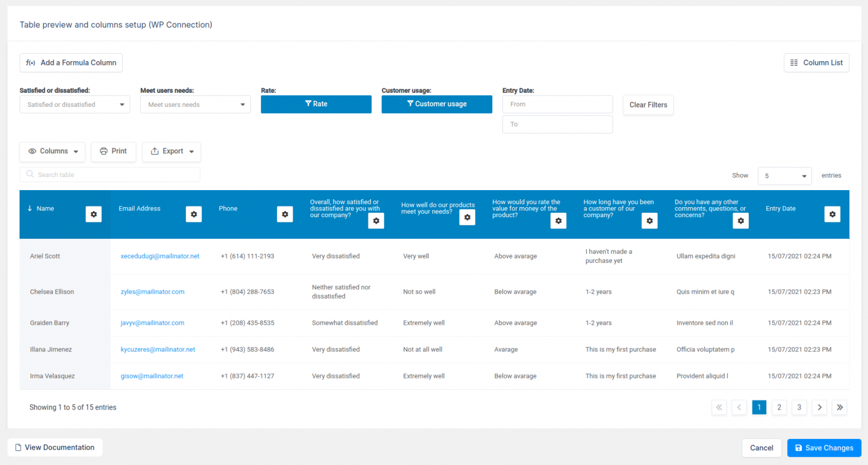
Task: Open the Column List panel
Action: tap(816, 62)
